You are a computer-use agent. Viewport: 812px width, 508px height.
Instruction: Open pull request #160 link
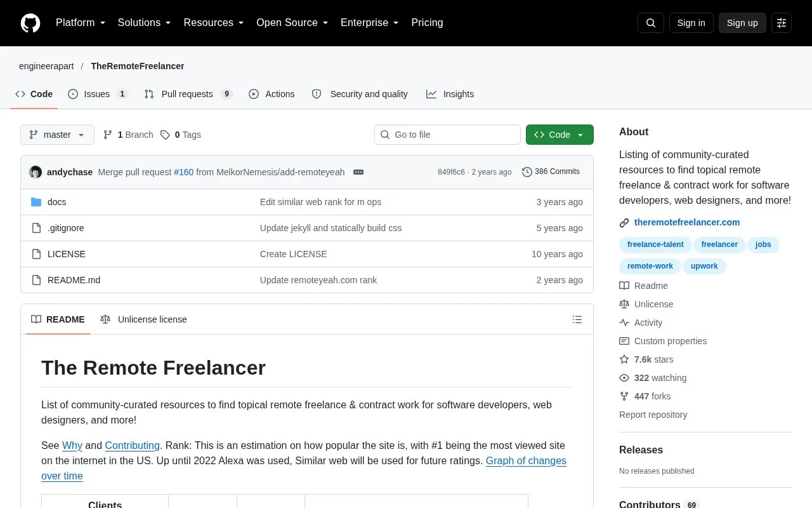click(183, 172)
